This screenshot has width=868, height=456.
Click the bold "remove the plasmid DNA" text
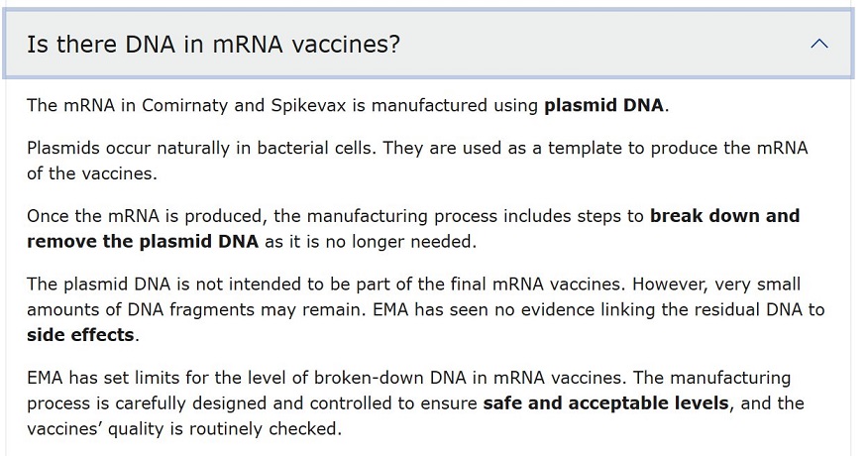[x=143, y=241]
